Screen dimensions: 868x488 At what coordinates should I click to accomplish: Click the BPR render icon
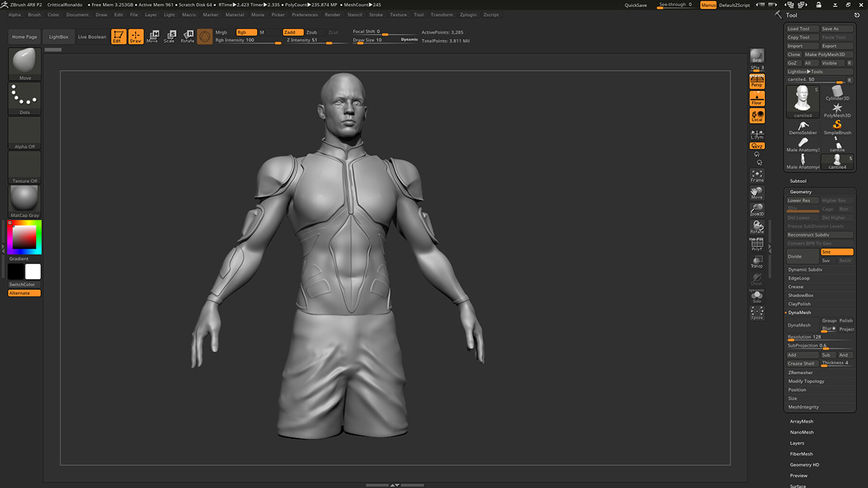757,57
